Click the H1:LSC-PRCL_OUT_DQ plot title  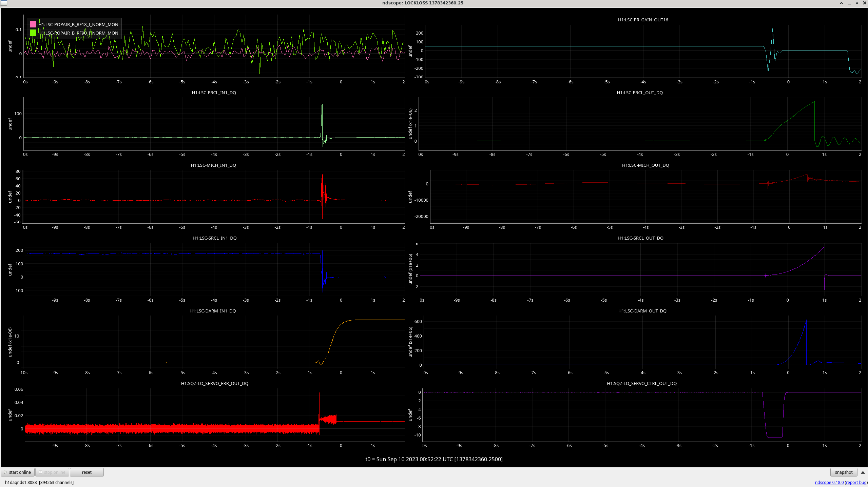640,93
